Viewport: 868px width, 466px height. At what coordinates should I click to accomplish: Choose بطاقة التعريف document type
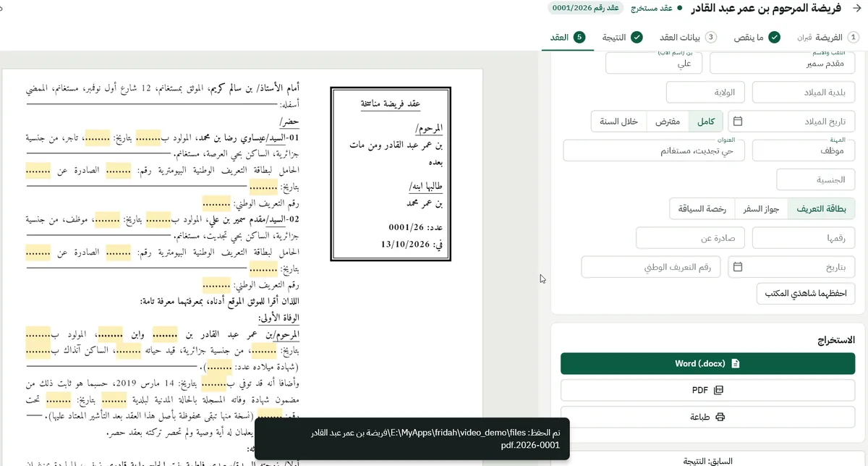pos(822,209)
